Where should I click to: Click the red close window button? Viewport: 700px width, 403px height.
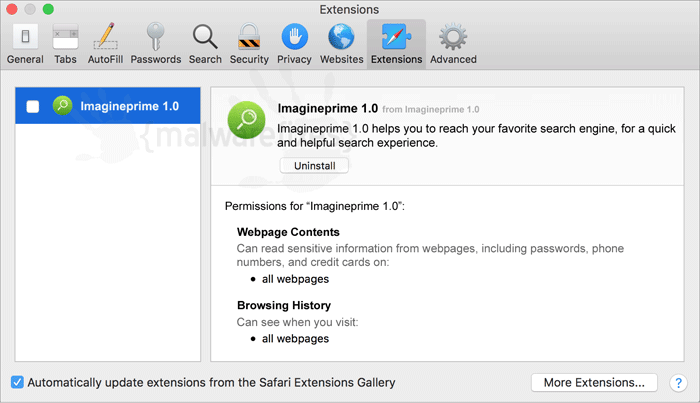point(12,9)
